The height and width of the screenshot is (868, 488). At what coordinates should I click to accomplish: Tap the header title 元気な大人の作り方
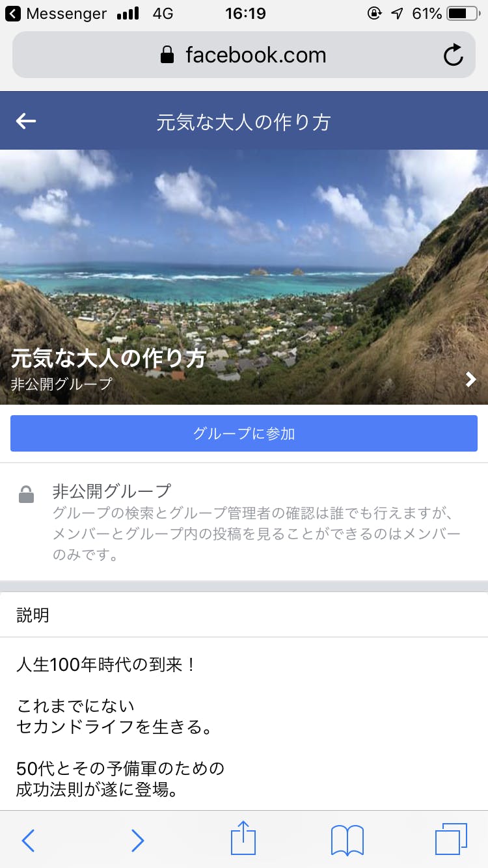(x=243, y=122)
